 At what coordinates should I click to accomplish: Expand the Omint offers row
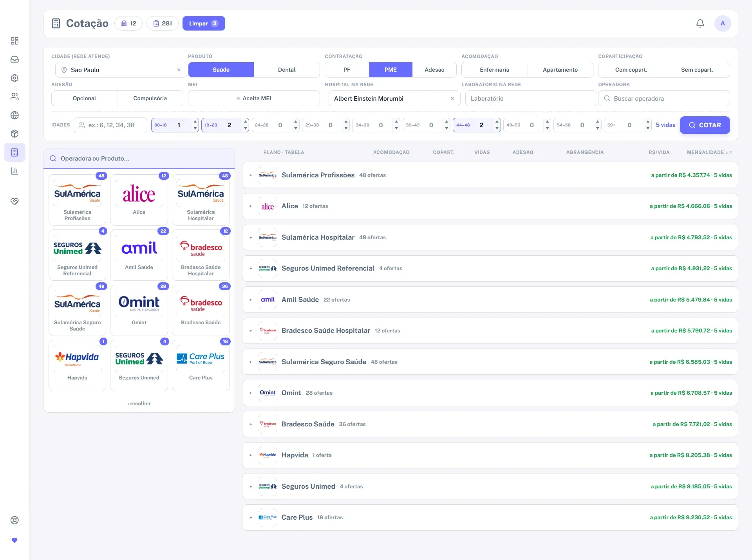[x=490, y=393]
